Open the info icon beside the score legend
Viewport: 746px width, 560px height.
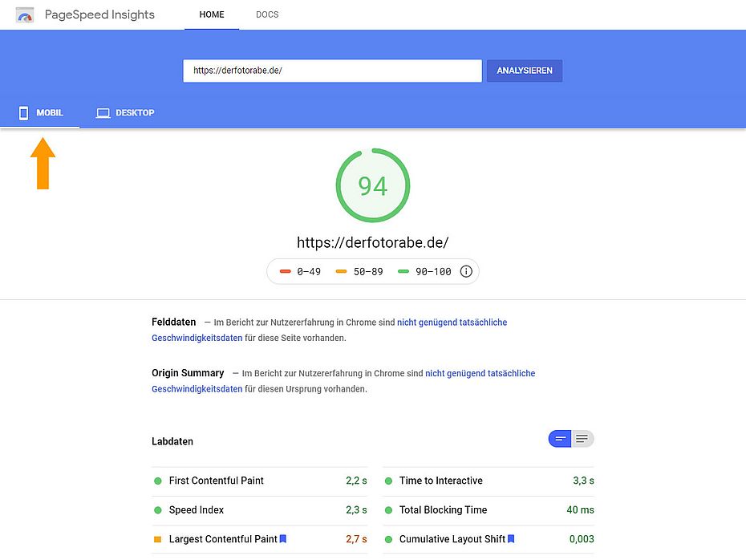click(466, 271)
